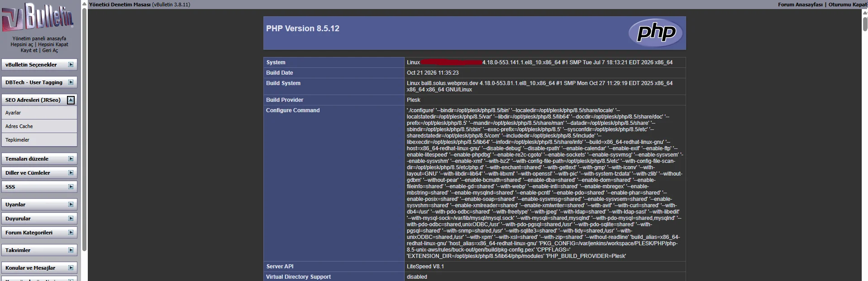Select Diller ve Cümleler header
The height and width of the screenshot is (281, 868).
39,173
